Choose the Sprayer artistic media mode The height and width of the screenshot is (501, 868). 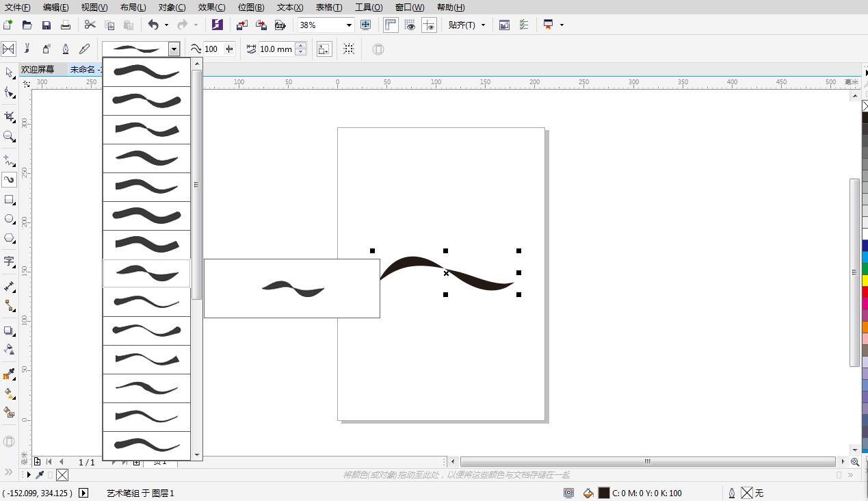47,49
